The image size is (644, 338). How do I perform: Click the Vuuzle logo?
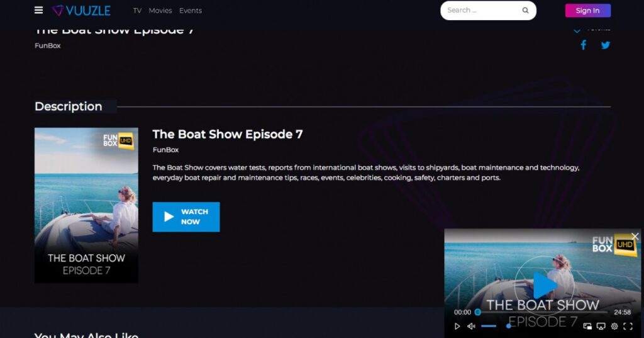click(81, 10)
